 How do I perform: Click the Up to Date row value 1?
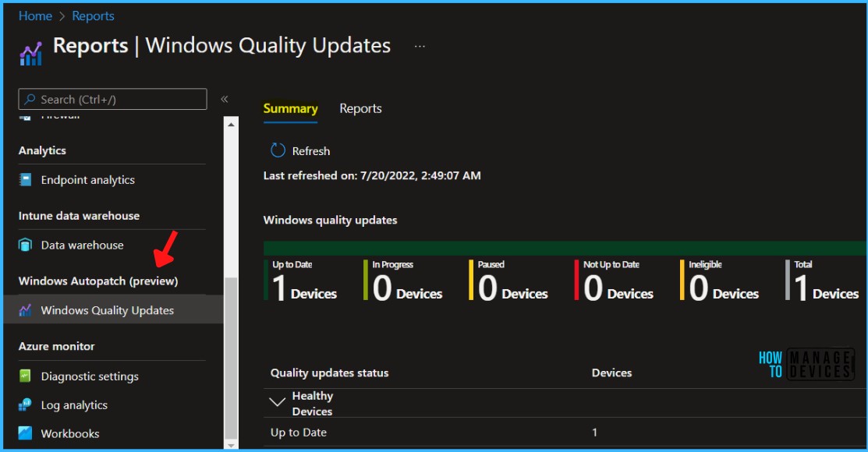click(594, 432)
